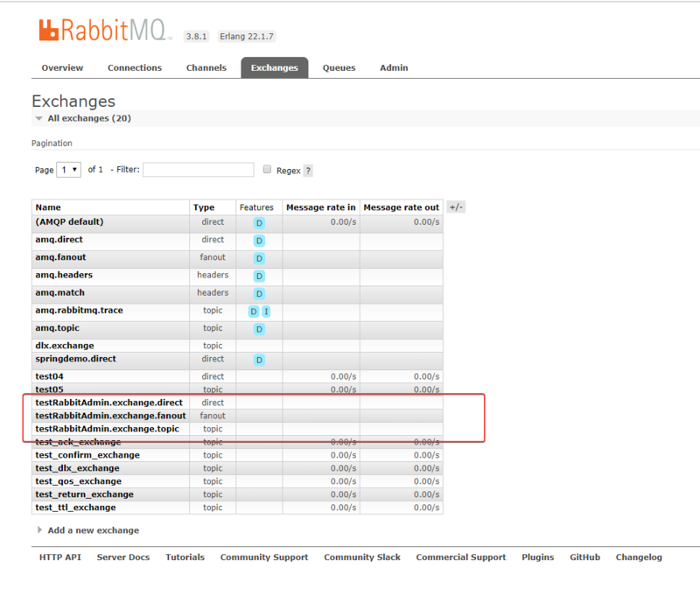Enable the Regex checkbox
Viewport: 700px width, 589px height.
pos(267,168)
